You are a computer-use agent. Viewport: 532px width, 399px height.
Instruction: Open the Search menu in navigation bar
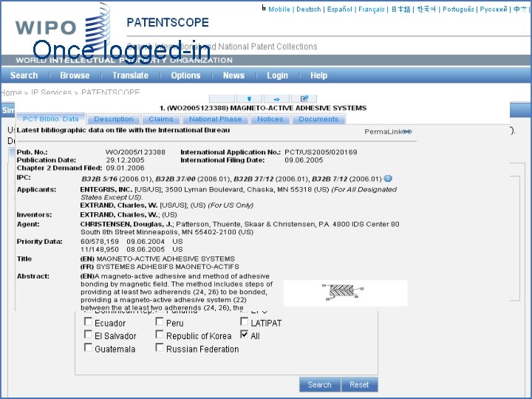24,75
